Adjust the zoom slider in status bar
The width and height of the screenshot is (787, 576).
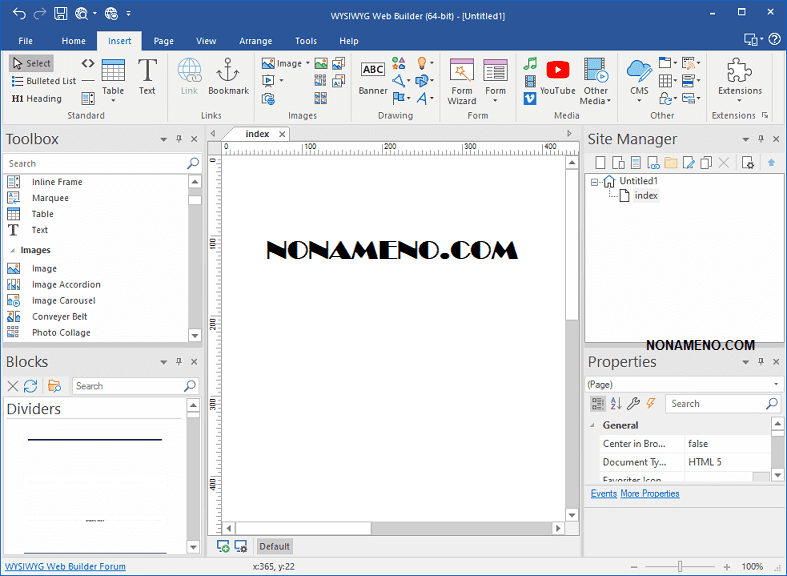[680, 566]
